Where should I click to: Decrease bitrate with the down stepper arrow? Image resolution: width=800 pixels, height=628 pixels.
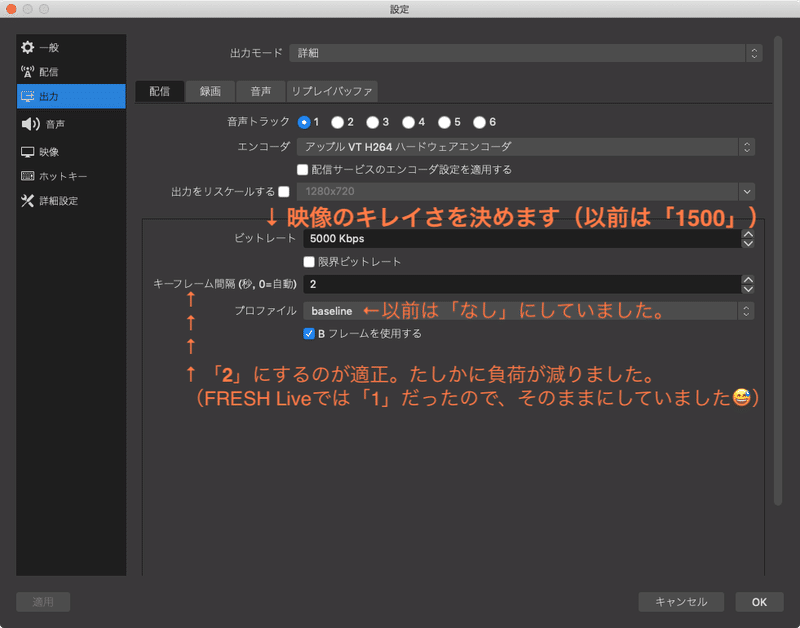pos(748,243)
